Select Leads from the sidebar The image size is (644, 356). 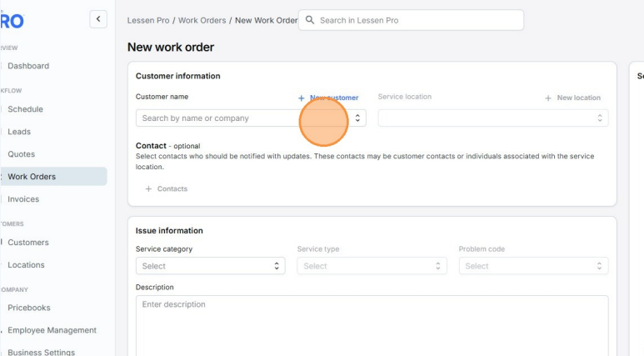[19, 132]
